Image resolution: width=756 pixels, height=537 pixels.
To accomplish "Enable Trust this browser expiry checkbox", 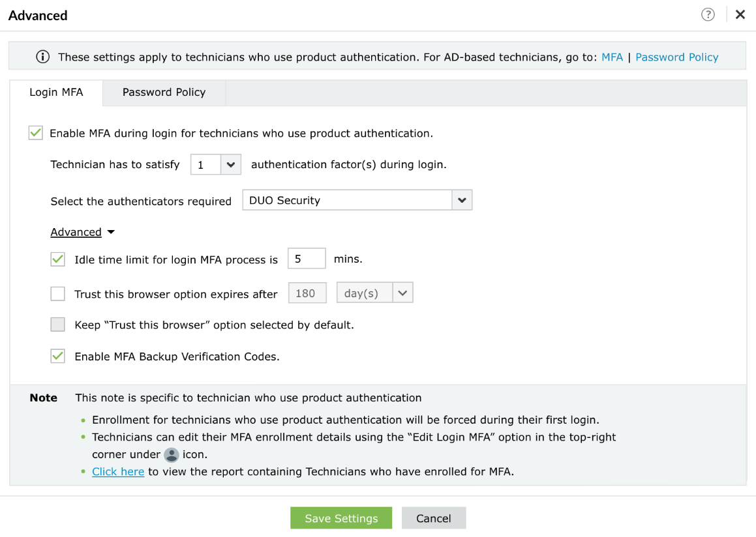I will tap(58, 294).
